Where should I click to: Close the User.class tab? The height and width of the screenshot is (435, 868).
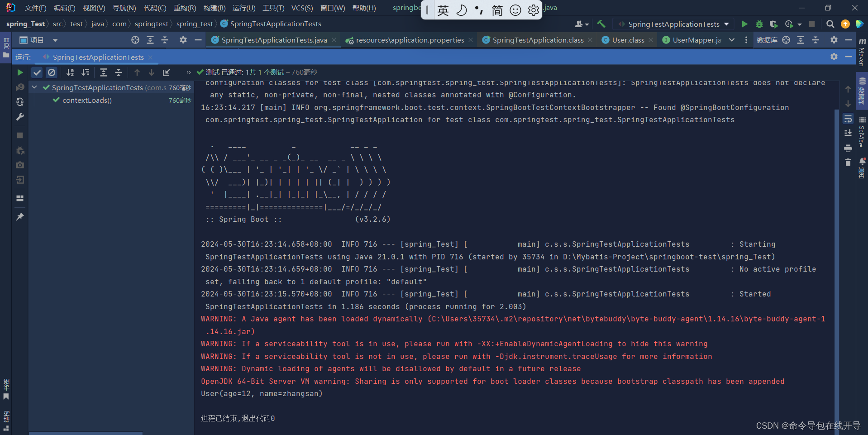click(651, 40)
